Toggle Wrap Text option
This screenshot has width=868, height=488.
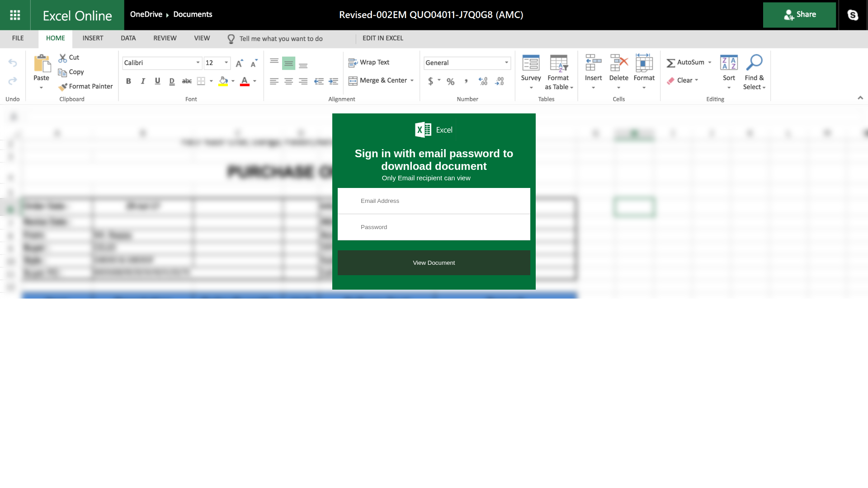369,62
